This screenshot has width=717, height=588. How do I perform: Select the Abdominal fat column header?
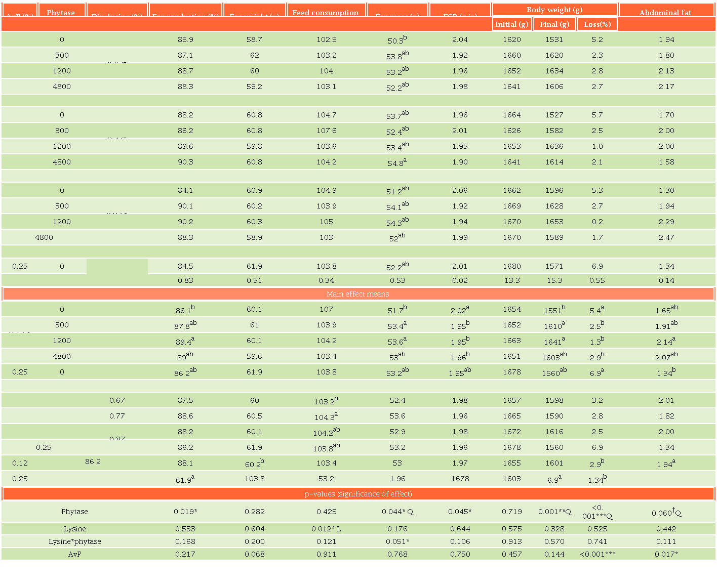point(665,12)
